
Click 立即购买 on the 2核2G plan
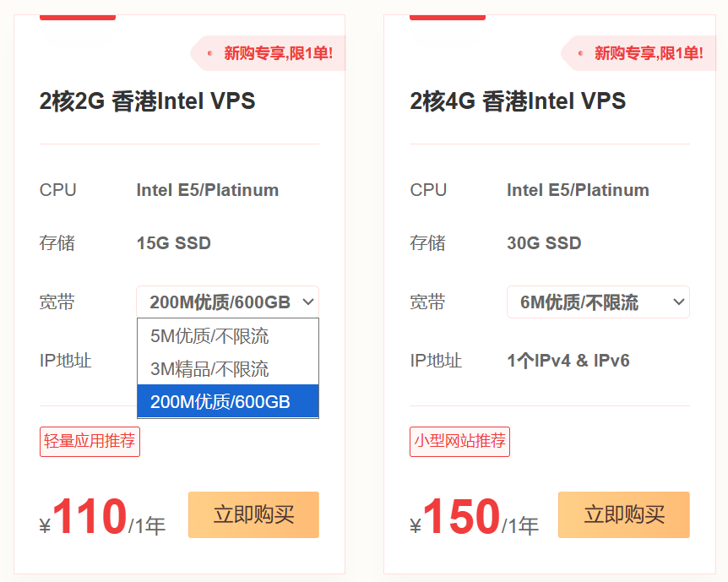click(x=253, y=515)
